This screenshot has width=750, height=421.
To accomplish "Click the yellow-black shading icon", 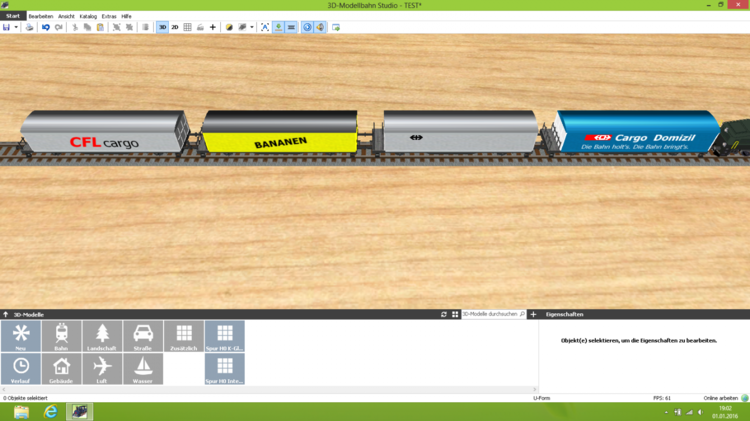I will point(229,27).
